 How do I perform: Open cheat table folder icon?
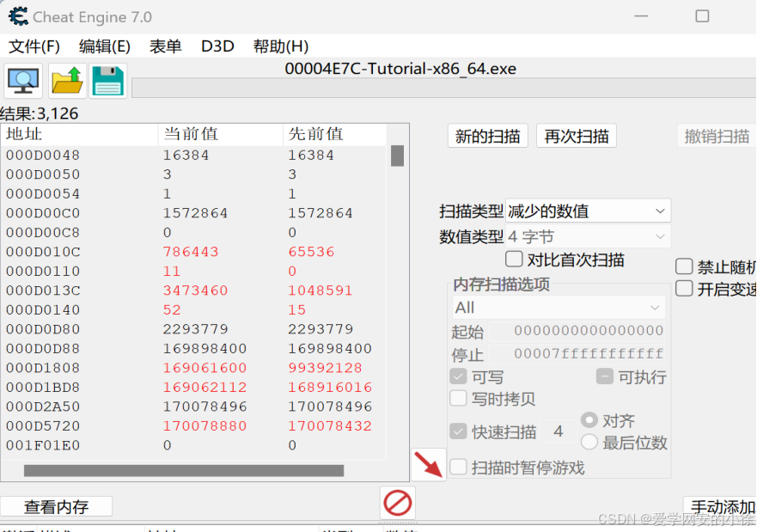(x=67, y=81)
